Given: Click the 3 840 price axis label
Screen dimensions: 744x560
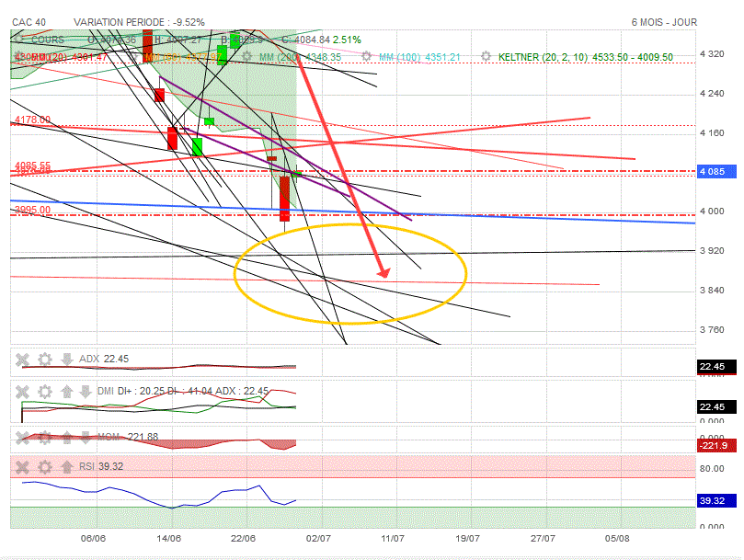Looking at the screenshot, I should [712, 291].
